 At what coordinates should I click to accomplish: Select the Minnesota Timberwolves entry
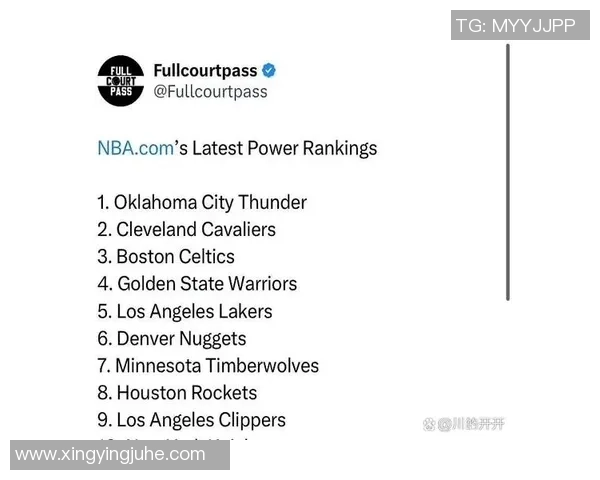[x=208, y=366]
